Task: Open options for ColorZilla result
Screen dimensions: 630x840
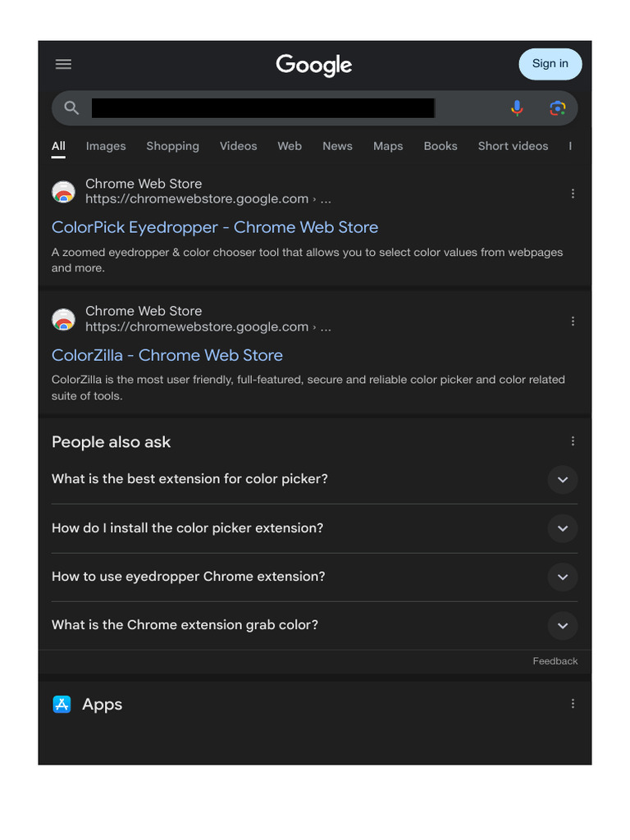Action: tap(573, 322)
